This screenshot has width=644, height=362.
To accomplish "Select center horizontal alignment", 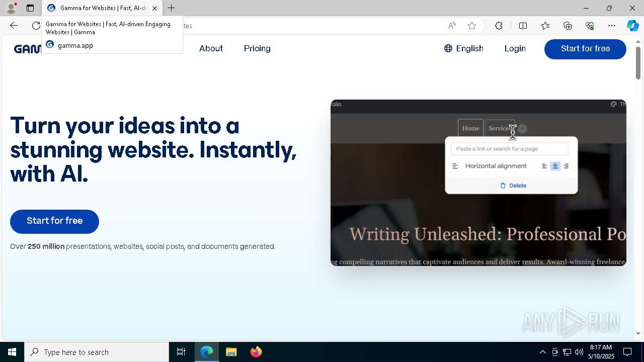I will 555,166.
